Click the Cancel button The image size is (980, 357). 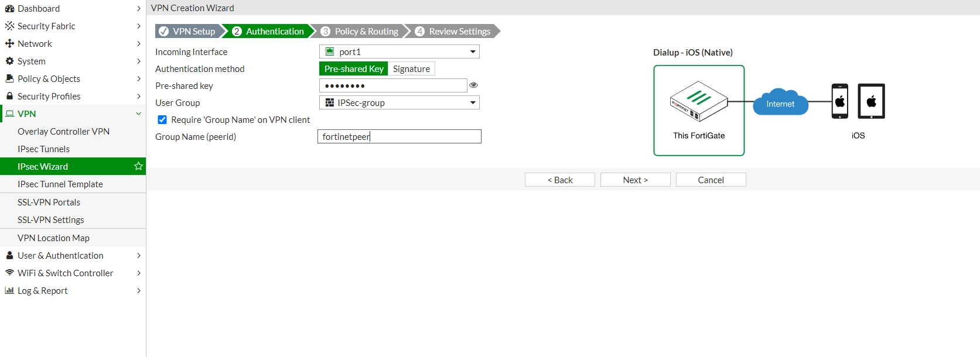point(711,180)
